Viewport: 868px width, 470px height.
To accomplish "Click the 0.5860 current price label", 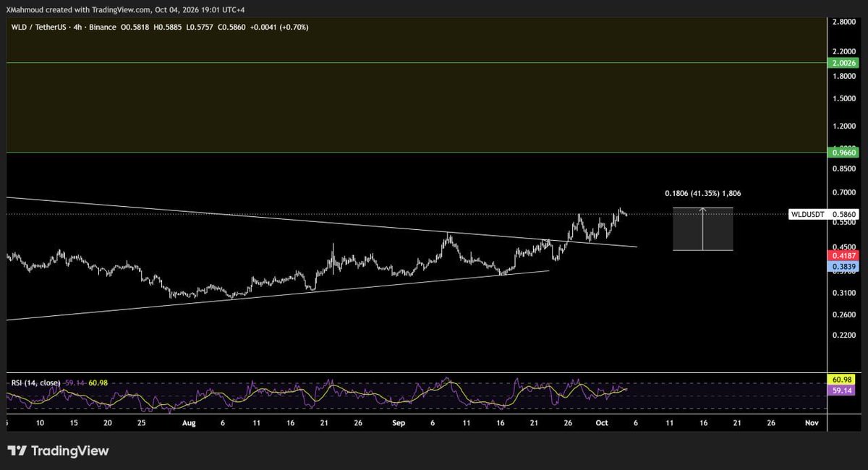I will [844, 215].
